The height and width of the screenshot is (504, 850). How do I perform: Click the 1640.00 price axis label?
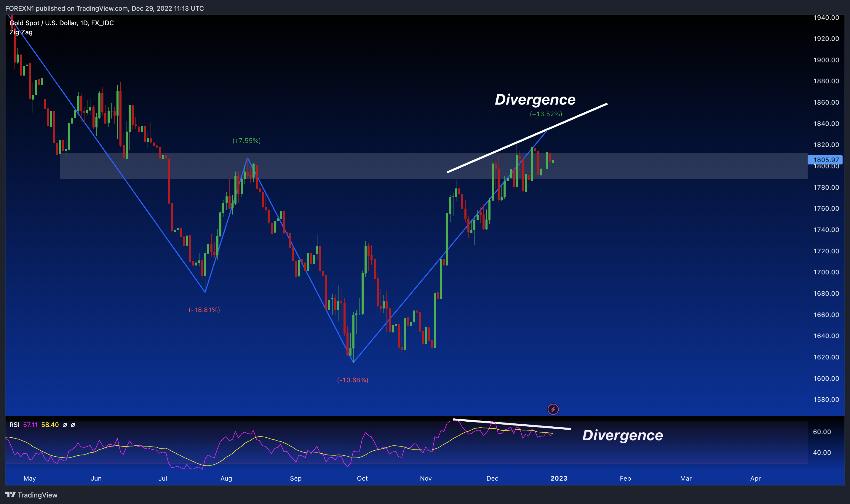826,336
